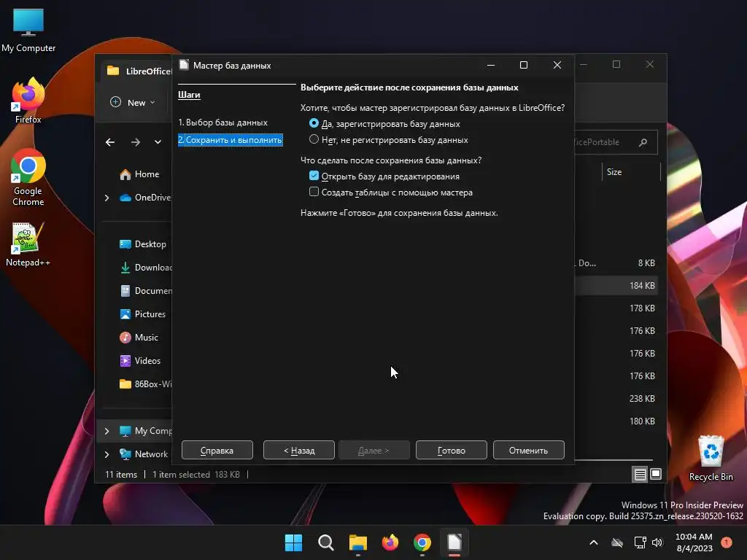This screenshot has width=747, height=560.
Task: Click the database wizard title bar document icon
Action: [184, 65]
